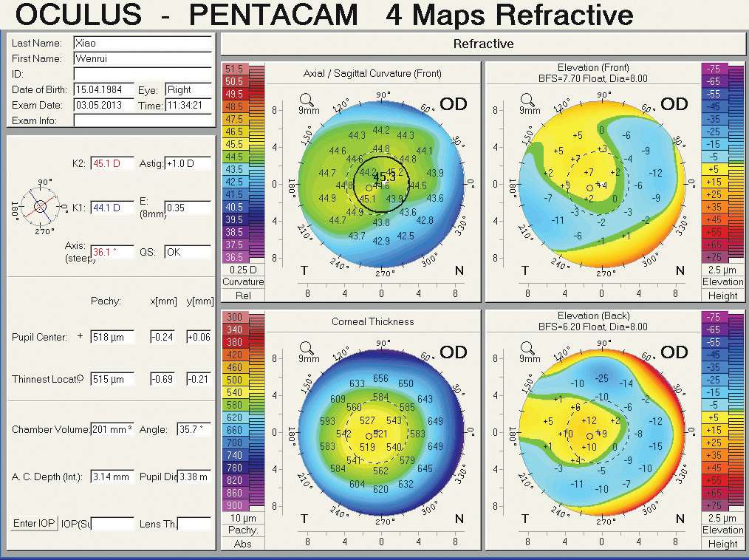
Task: Click the 0.25 D curvature step setting
Action: point(243,270)
